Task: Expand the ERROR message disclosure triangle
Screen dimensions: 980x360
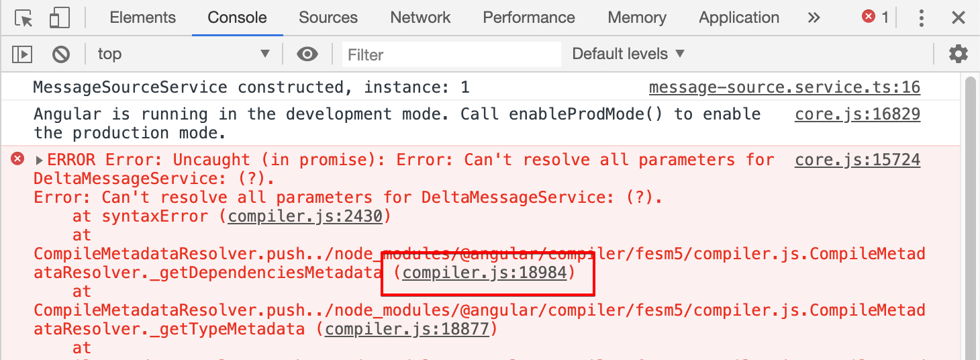Action: [x=40, y=161]
